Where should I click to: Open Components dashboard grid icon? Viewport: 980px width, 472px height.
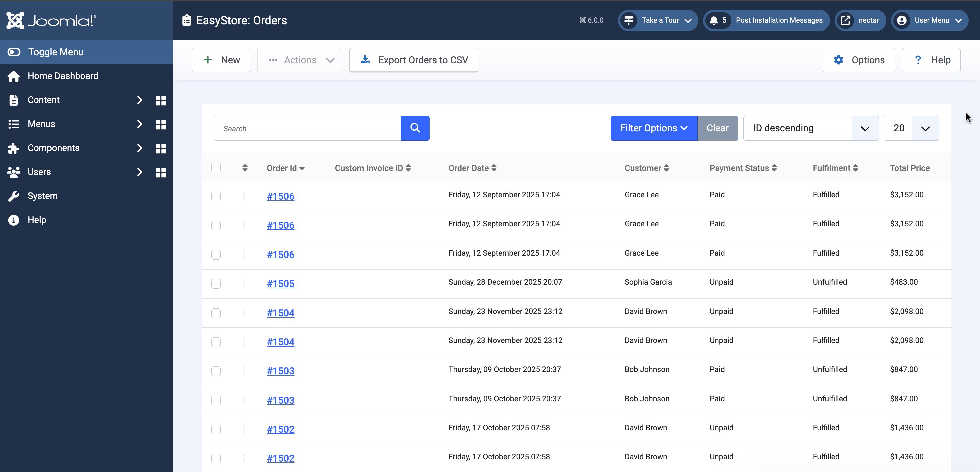click(x=161, y=148)
